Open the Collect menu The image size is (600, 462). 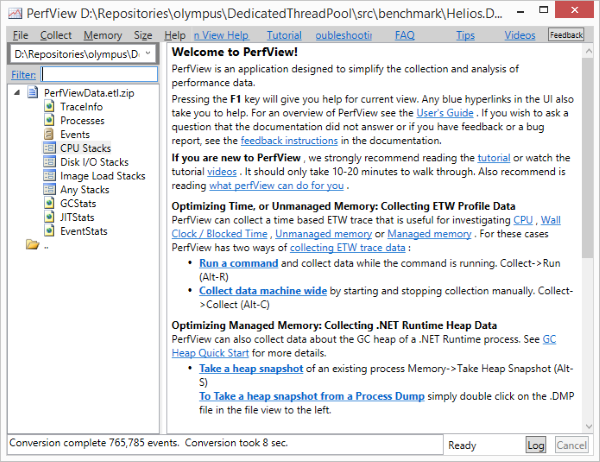pos(55,34)
